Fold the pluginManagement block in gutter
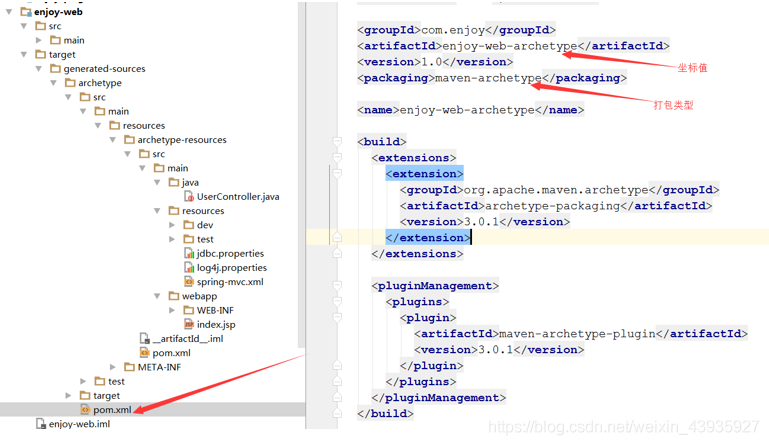Viewport: 769px width, 445px height. (337, 286)
